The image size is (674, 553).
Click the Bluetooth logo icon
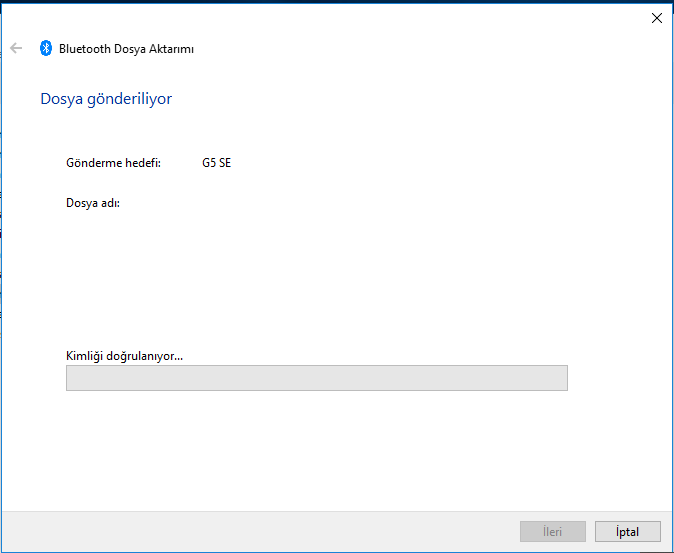click(x=45, y=48)
